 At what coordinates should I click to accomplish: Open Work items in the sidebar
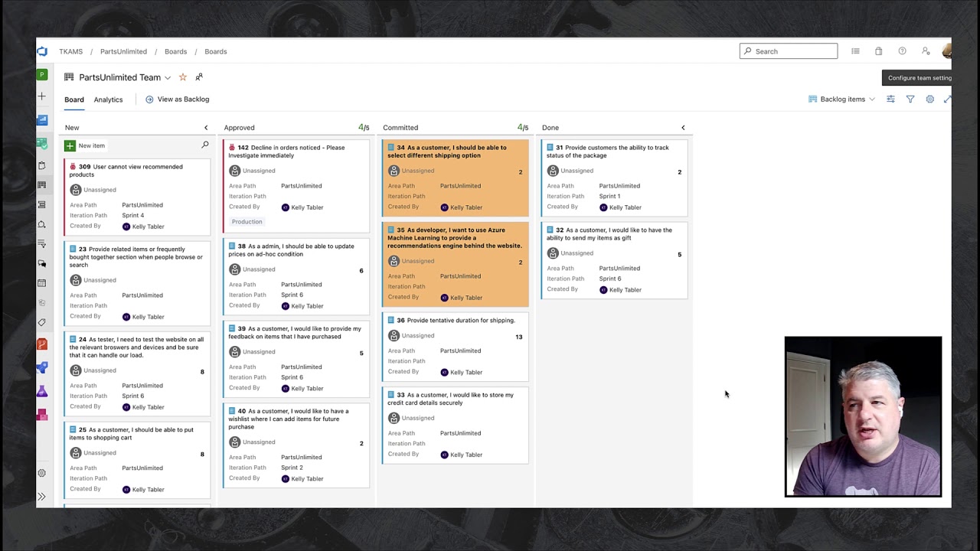tap(42, 165)
